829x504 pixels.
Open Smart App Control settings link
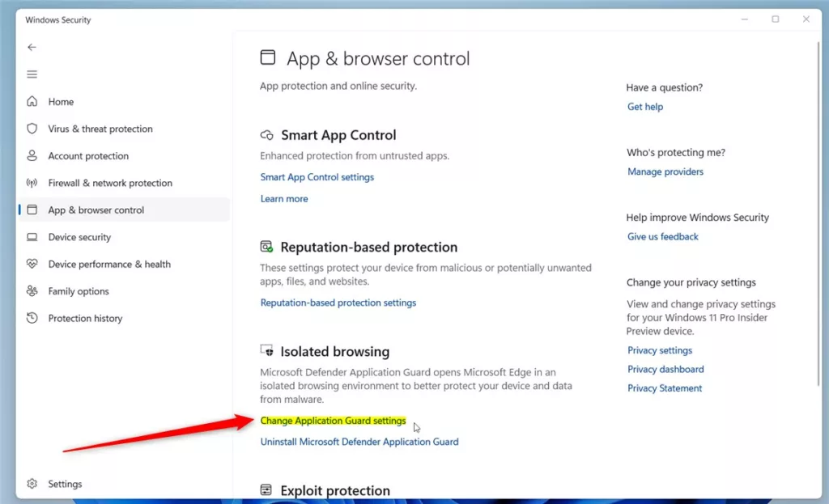317,177
